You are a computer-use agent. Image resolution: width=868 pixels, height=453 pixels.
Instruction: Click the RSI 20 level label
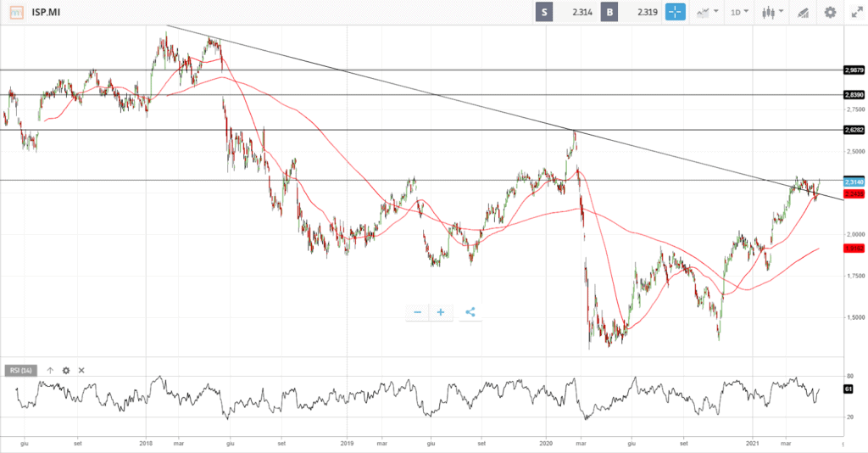849,417
